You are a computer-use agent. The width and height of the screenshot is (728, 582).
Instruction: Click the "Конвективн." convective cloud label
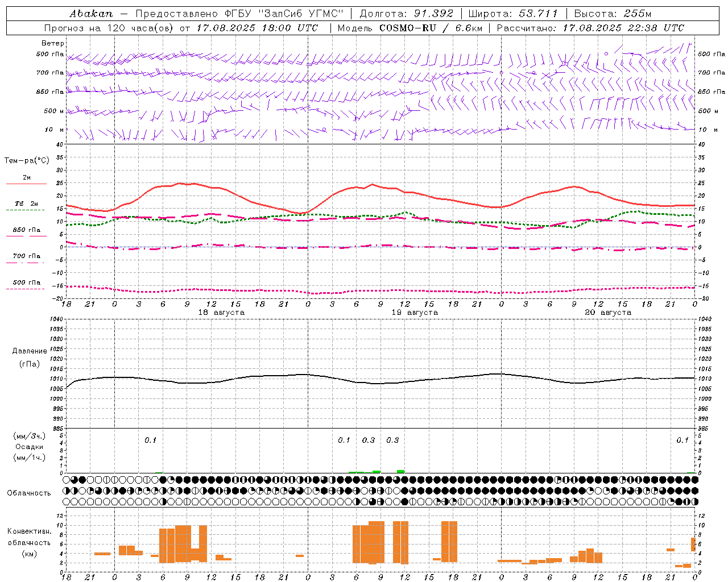[30, 531]
